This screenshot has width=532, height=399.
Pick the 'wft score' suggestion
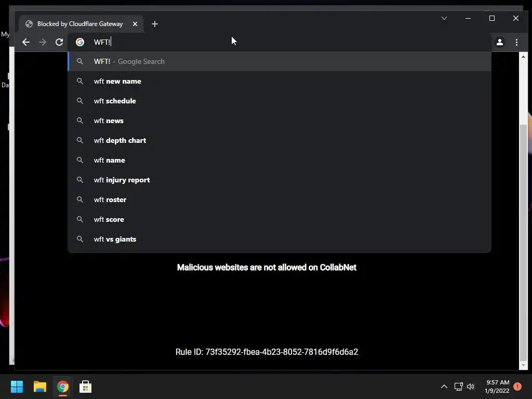click(280, 219)
